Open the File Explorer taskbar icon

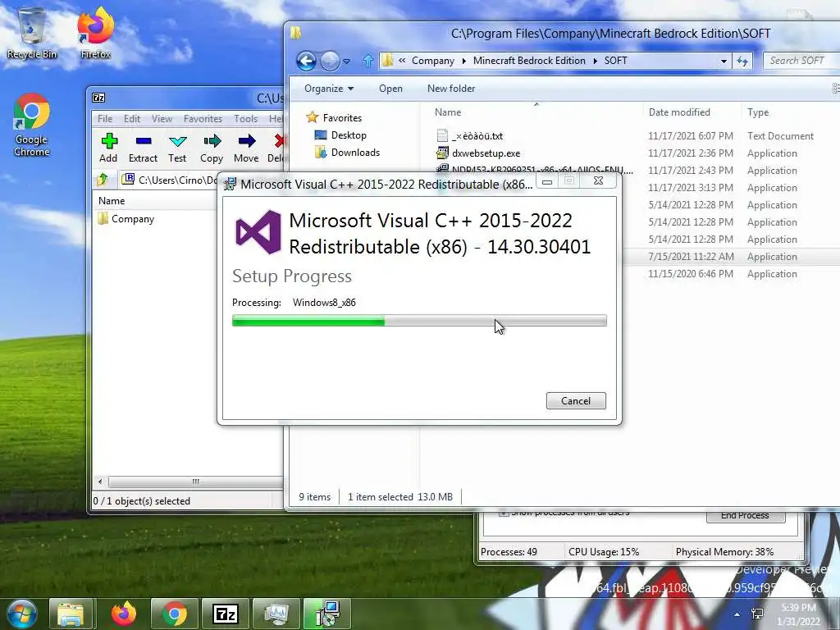coord(71,614)
